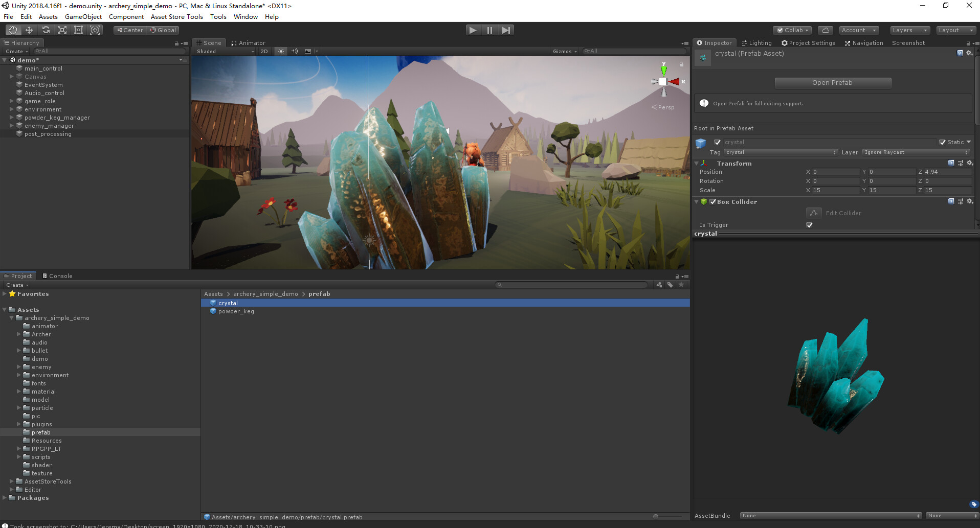This screenshot has width=980, height=528.
Task: Select the Scale tool
Action: (62, 30)
